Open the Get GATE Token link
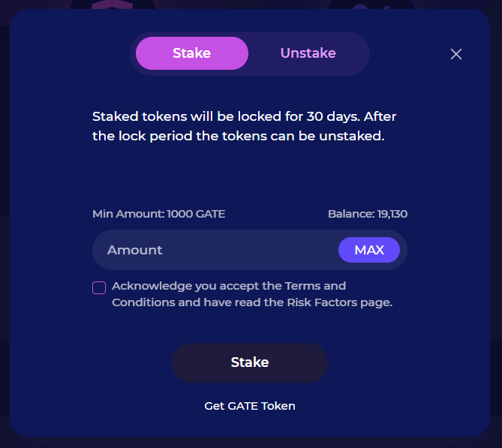The image size is (502, 448). pos(250,406)
